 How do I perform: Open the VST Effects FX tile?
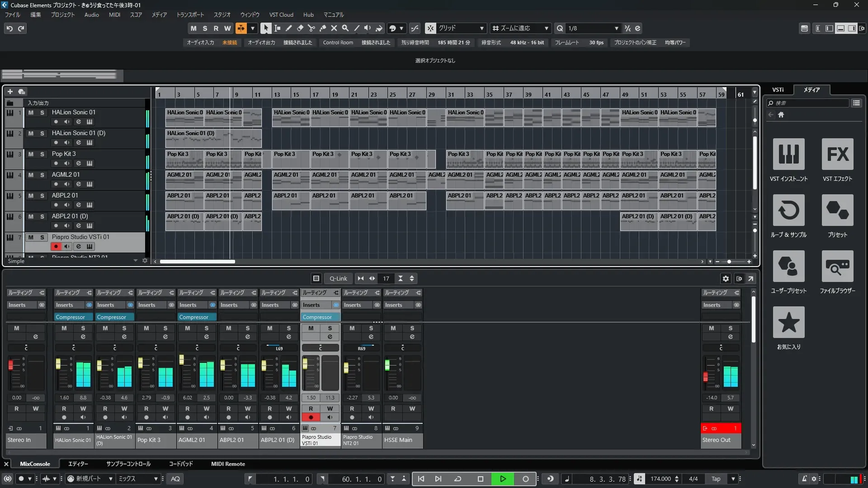click(x=837, y=155)
